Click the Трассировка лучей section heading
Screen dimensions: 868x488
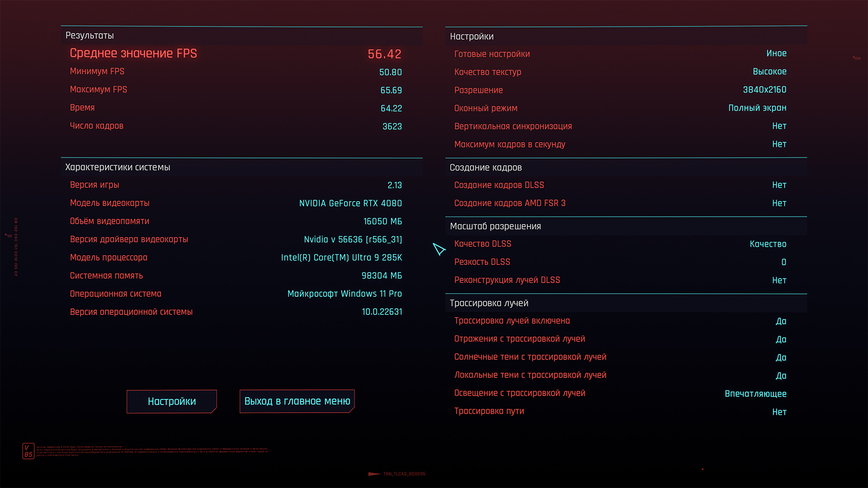click(489, 303)
